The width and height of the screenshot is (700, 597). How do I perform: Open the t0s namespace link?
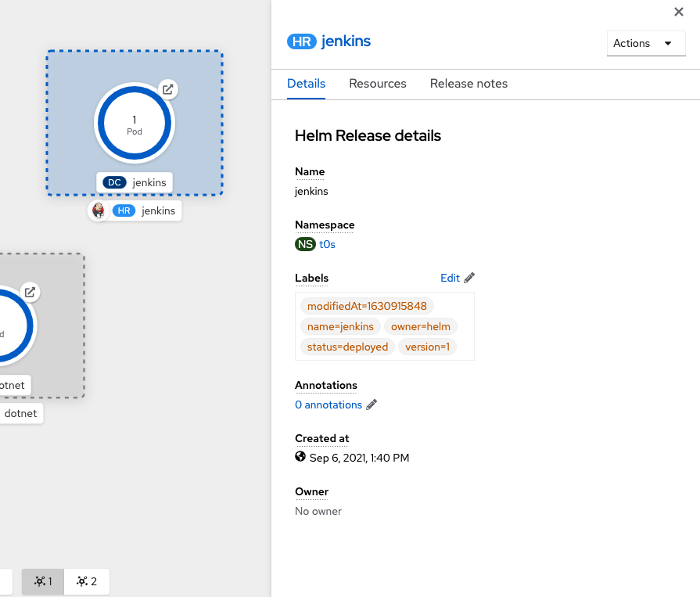click(x=327, y=244)
